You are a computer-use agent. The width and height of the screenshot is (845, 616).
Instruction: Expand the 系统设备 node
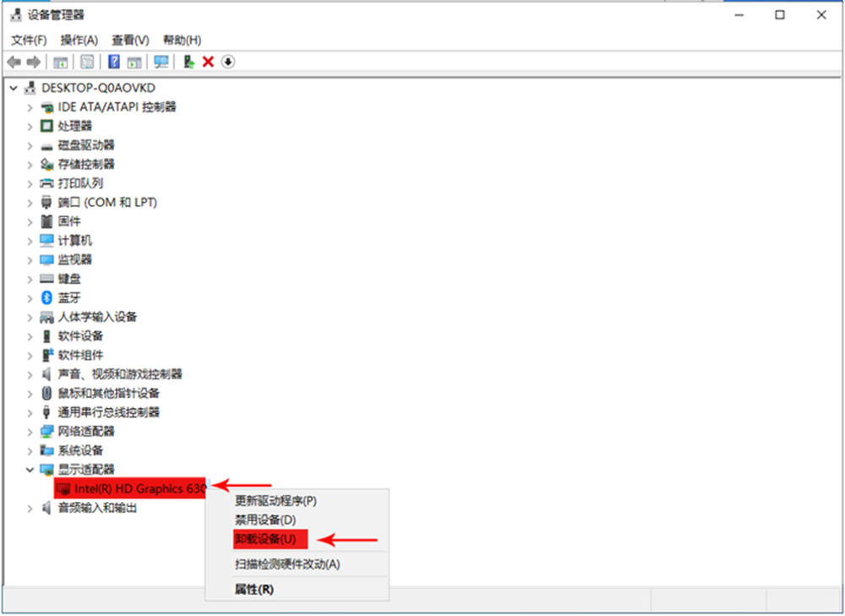point(30,450)
